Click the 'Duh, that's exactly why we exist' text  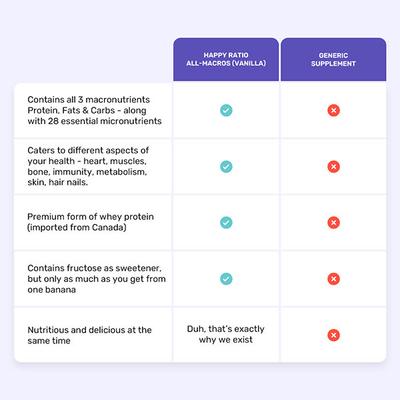(226, 334)
